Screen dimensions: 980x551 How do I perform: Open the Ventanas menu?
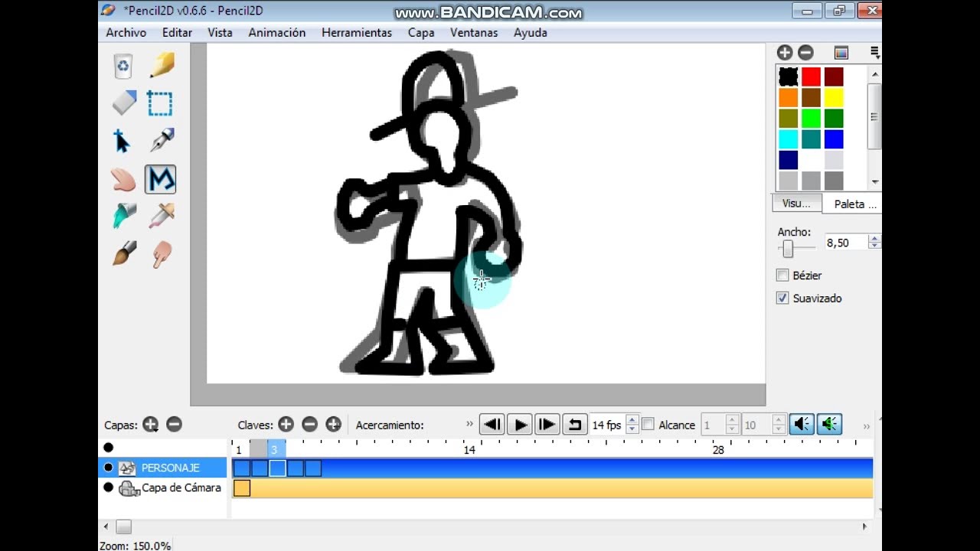pos(474,32)
